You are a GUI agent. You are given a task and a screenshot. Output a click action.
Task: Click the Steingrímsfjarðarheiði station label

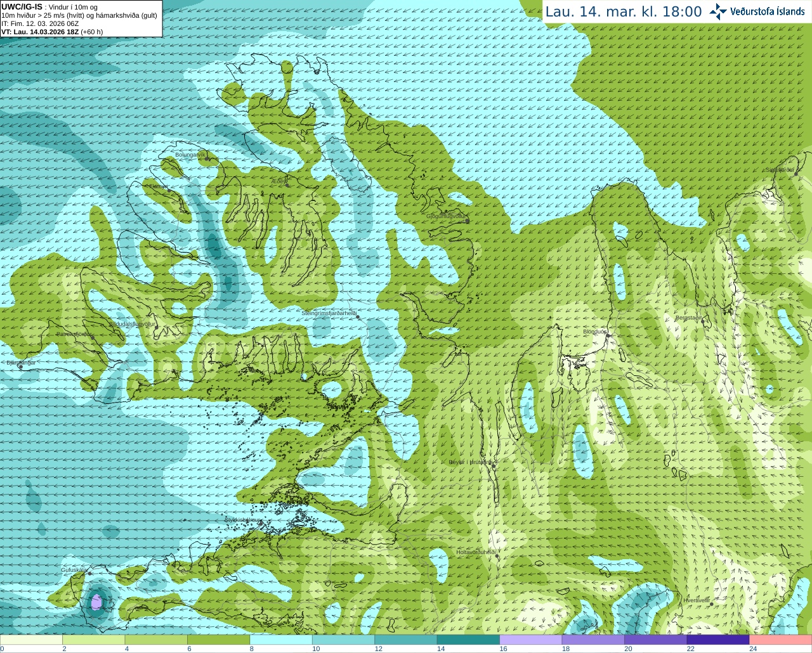pyautogui.click(x=329, y=313)
